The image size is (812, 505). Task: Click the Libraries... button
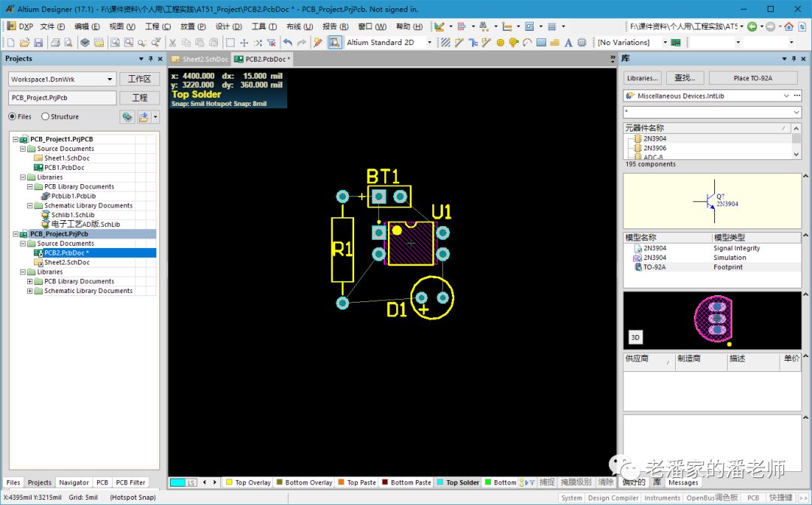(x=642, y=77)
